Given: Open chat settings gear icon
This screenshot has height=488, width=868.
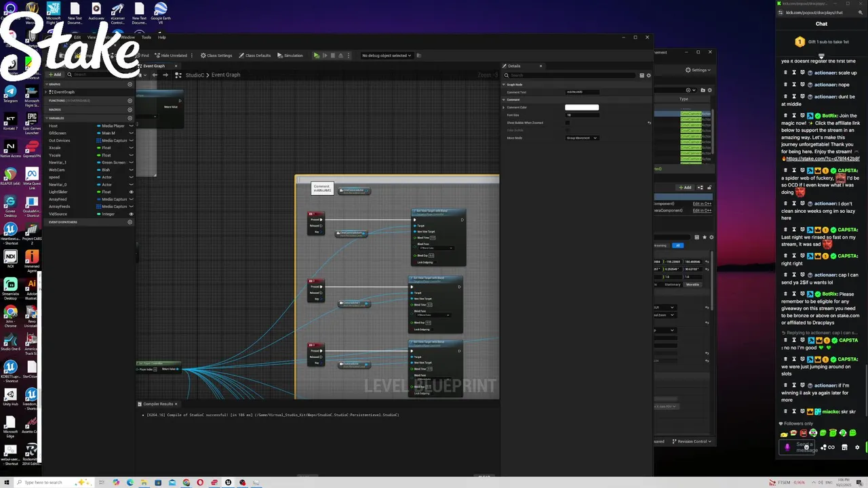Looking at the screenshot, I should click(857, 447).
